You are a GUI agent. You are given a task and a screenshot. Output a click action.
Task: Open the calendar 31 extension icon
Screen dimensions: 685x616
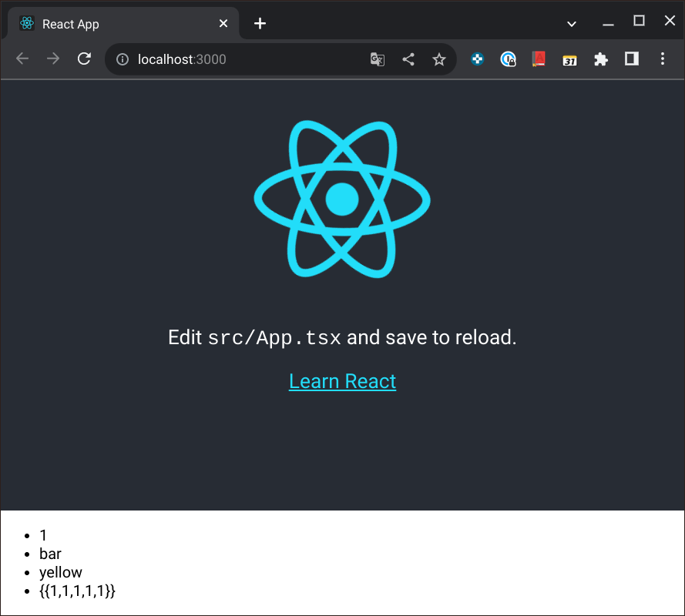point(569,59)
